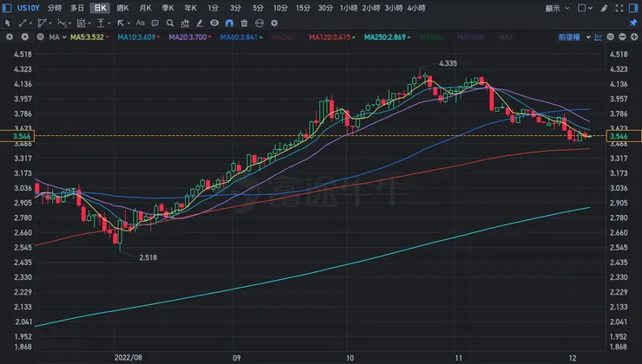Select the polygon shape drawing tool
642x364 pixels.
tap(42, 23)
